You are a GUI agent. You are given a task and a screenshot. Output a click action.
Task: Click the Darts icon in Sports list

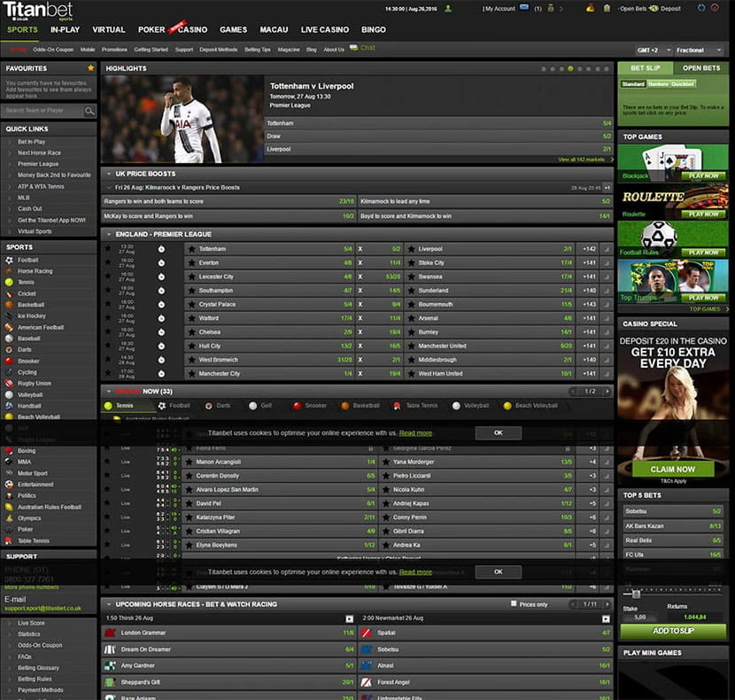pos(9,349)
